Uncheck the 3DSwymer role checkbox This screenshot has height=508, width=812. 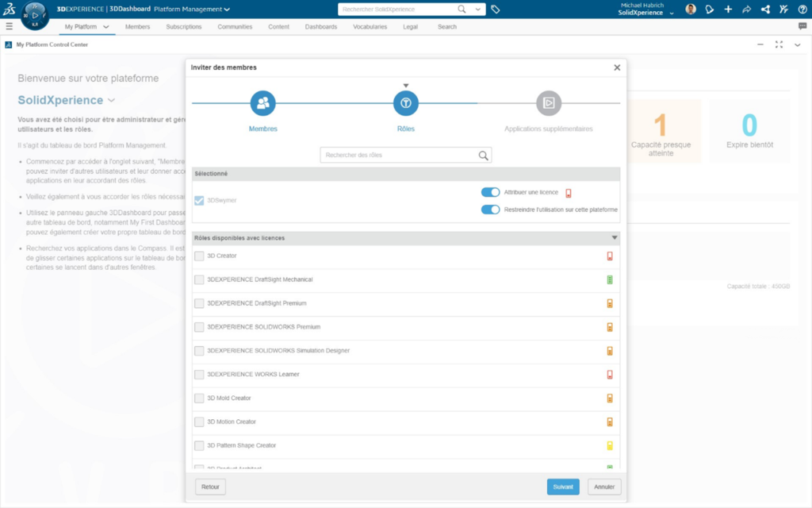coord(199,200)
